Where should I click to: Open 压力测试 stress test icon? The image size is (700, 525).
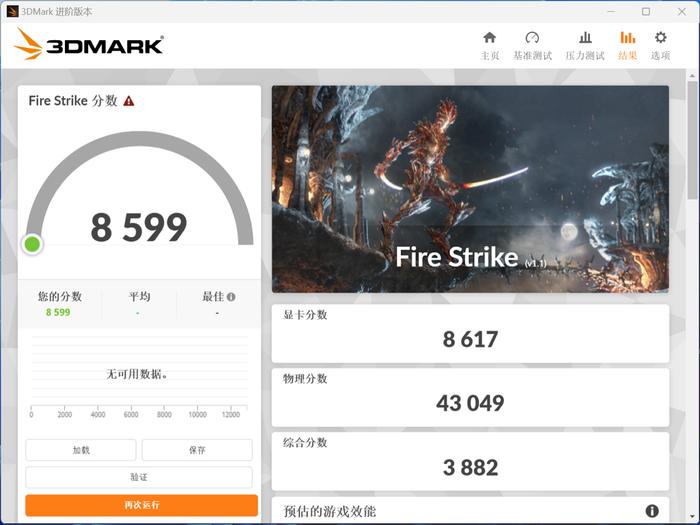(x=585, y=38)
